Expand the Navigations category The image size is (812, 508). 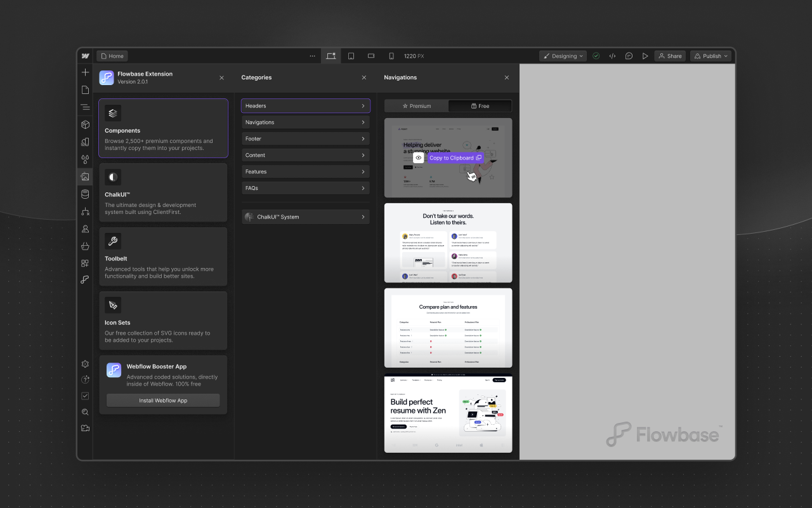[305, 122]
